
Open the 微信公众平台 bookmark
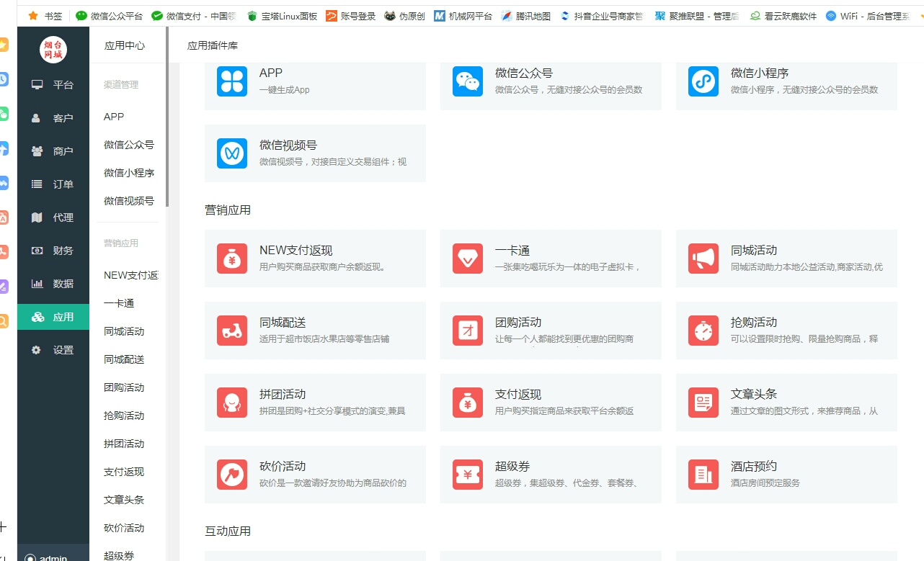pos(110,16)
